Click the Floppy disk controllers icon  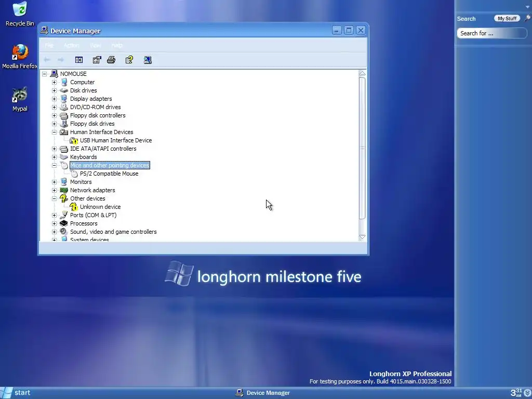click(64, 115)
